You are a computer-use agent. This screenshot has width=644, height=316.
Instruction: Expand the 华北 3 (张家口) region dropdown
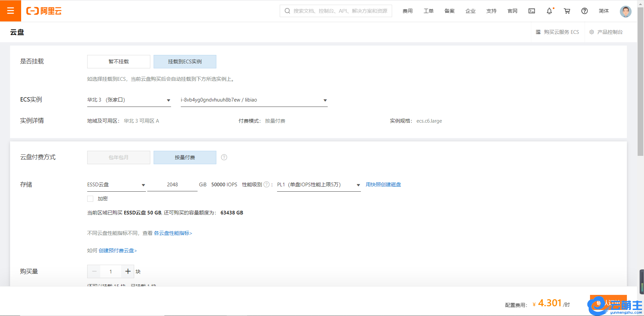pyautogui.click(x=129, y=100)
